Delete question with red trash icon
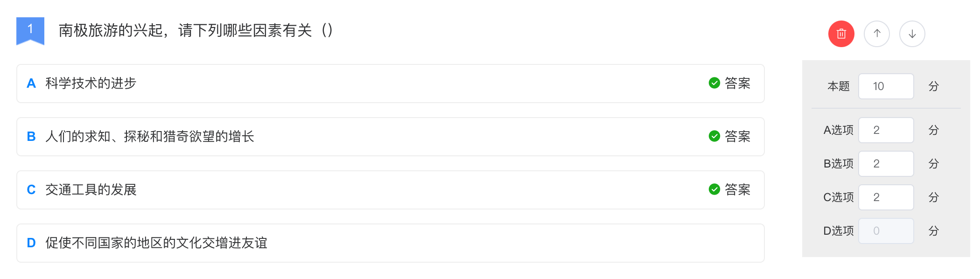 click(x=841, y=34)
